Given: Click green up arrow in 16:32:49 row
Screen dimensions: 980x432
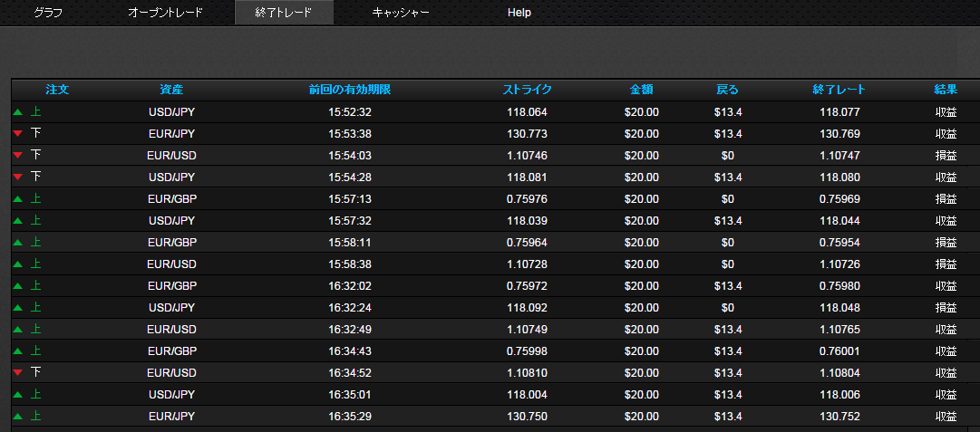Looking at the screenshot, I should pyautogui.click(x=18, y=329).
